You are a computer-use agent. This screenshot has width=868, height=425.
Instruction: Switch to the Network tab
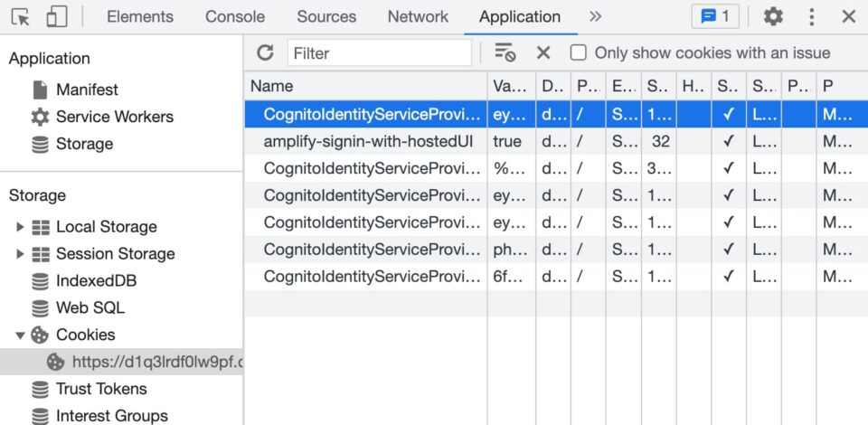pos(418,17)
